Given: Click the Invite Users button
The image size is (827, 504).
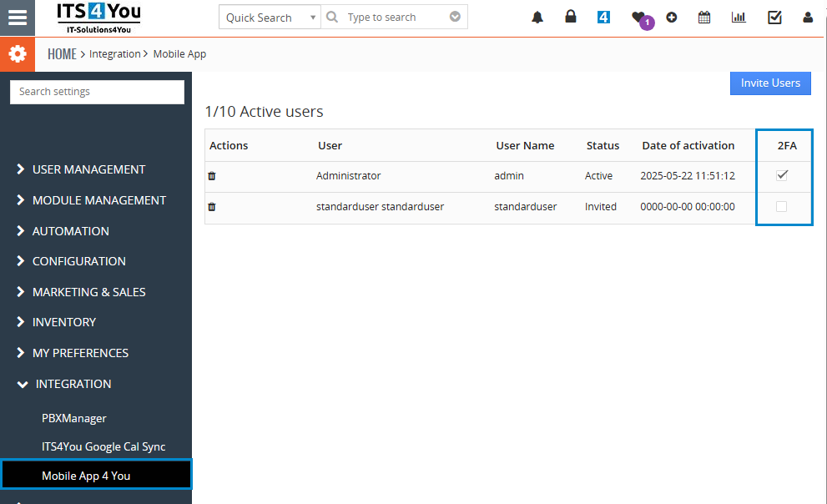Looking at the screenshot, I should click(x=770, y=83).
